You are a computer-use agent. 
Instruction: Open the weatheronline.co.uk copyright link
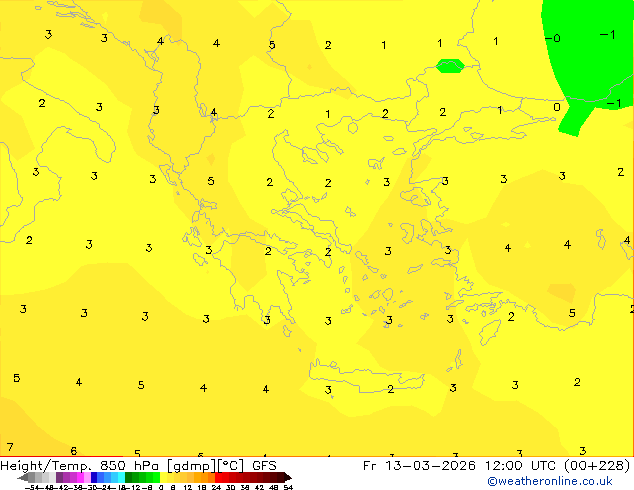click(549, 481)
